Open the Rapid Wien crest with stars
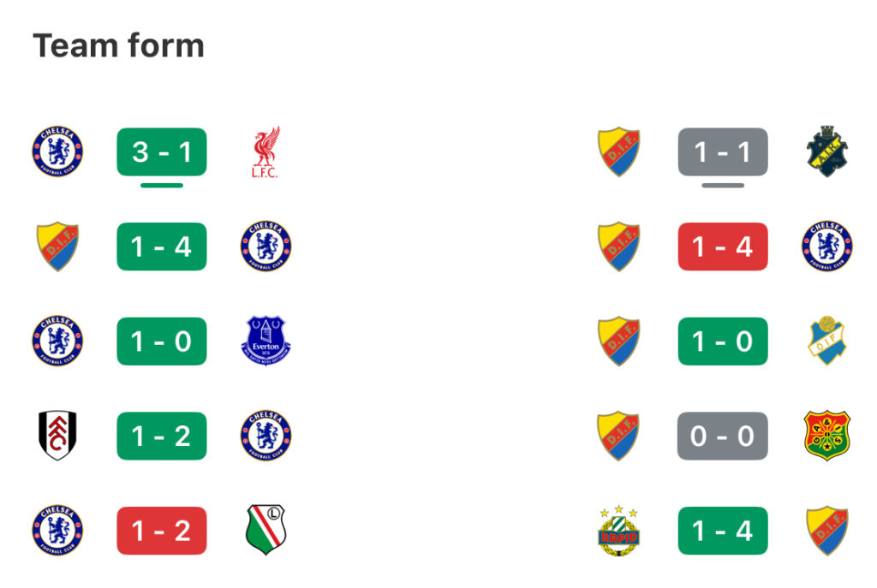This screenshot has height=588, width=877. [618, 531]
